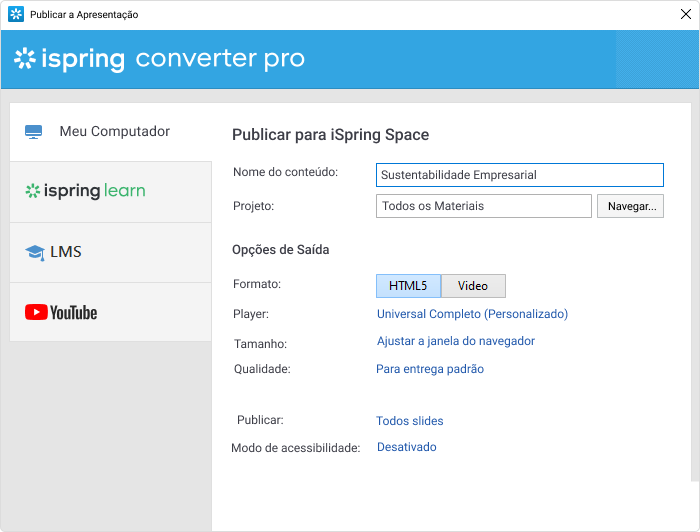700x532 pixels.
Task: Open the Todos slides publish link
Action: [x=410, y=420]
